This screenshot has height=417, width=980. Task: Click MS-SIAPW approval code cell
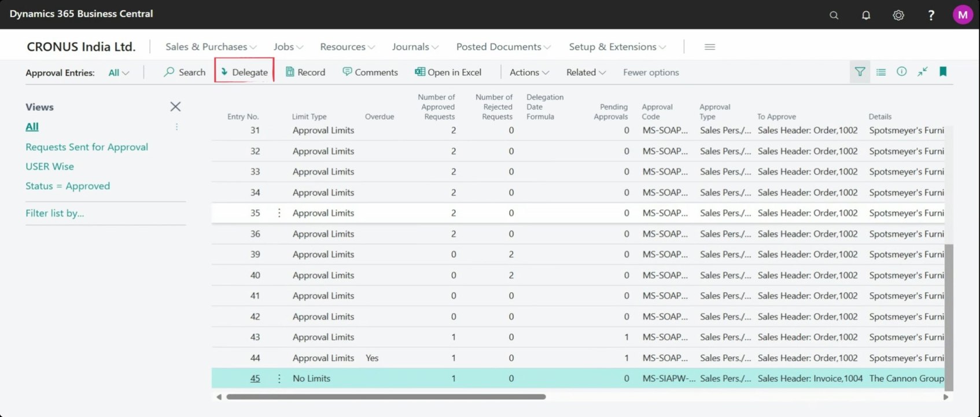click(x=669, y=379)
